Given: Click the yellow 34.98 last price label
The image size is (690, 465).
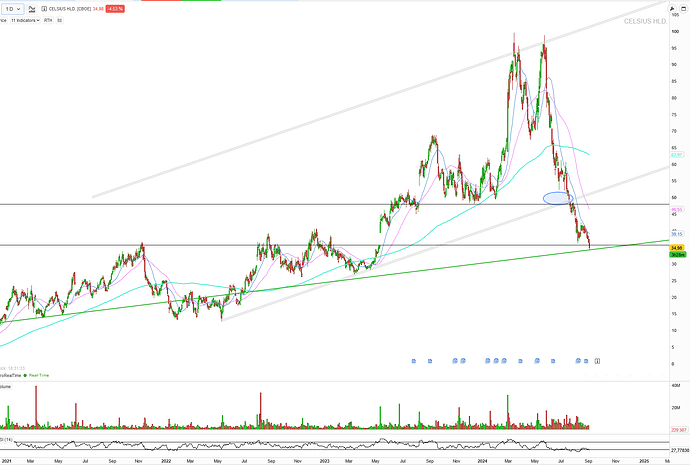Looking at the screenshot, I should 677,248.
